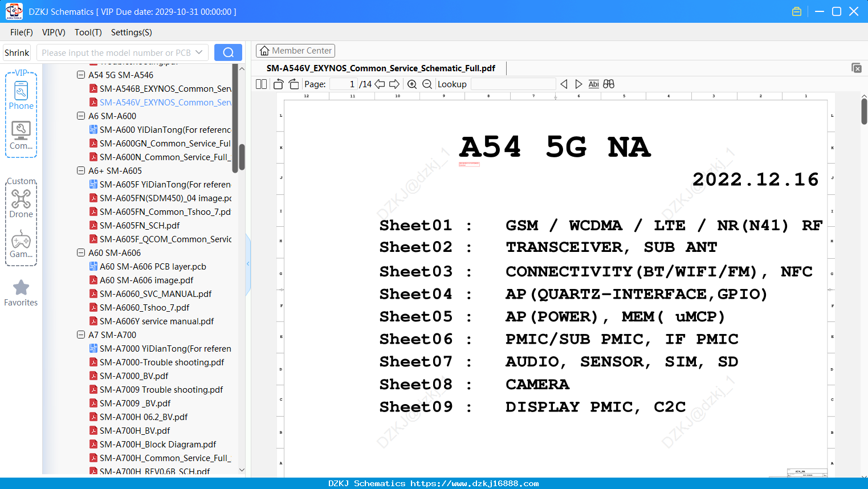The image size is (868, 489).
Task: Go to next page arrow
Action: coord(394,84)
